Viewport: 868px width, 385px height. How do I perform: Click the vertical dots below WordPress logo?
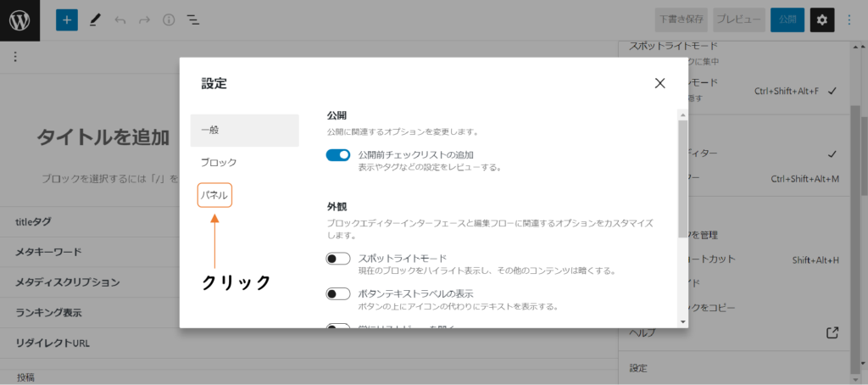[15, 57]
